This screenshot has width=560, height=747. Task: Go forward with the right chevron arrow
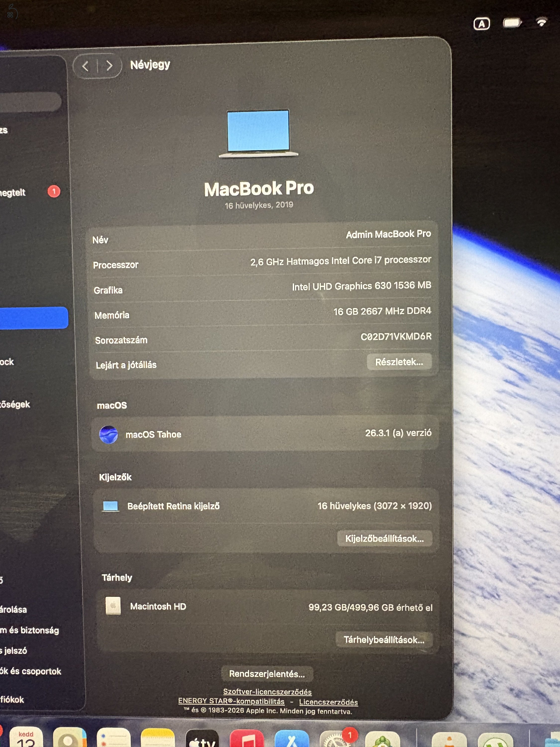click(109, 65)
